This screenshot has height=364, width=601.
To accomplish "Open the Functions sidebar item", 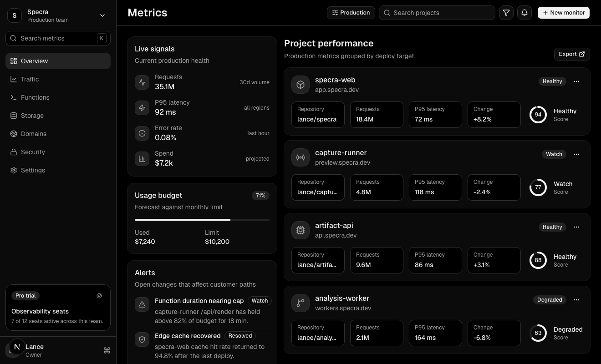I will click(x=35, y=97).
